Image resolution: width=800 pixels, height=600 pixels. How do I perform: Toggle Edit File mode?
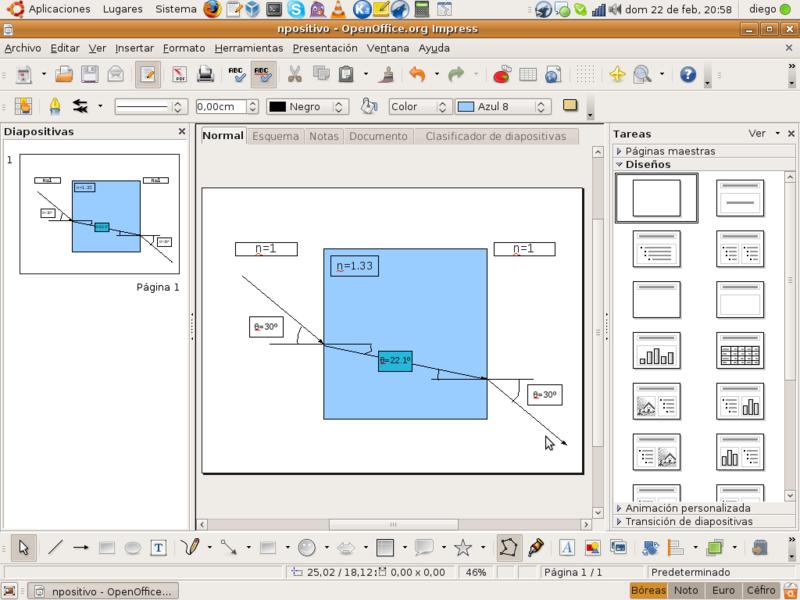coord(147,75)
